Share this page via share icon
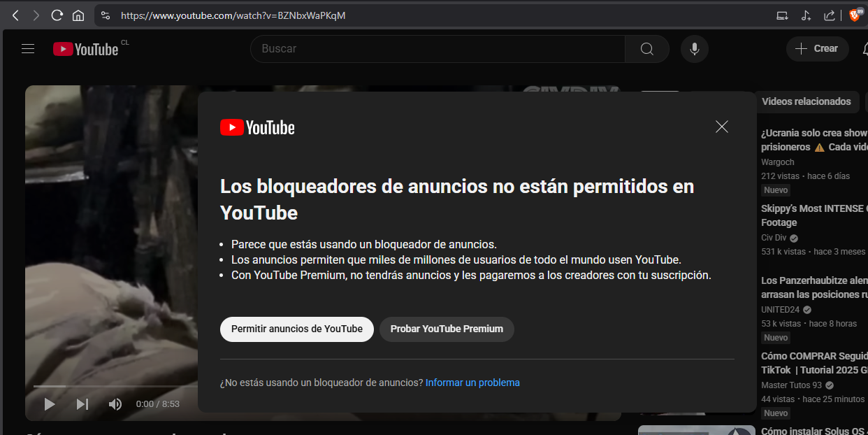This screenshot has height=435, width=868. point(830,15)
